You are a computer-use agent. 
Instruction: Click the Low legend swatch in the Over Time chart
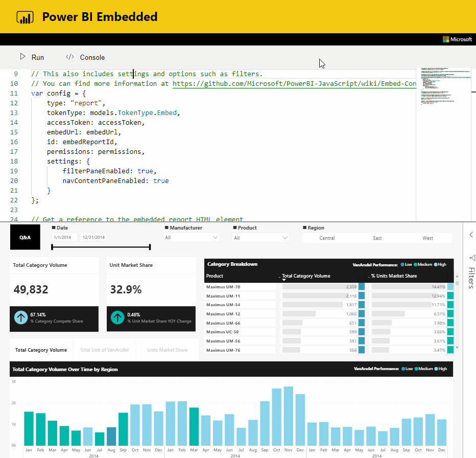click(x=403, y=369)
